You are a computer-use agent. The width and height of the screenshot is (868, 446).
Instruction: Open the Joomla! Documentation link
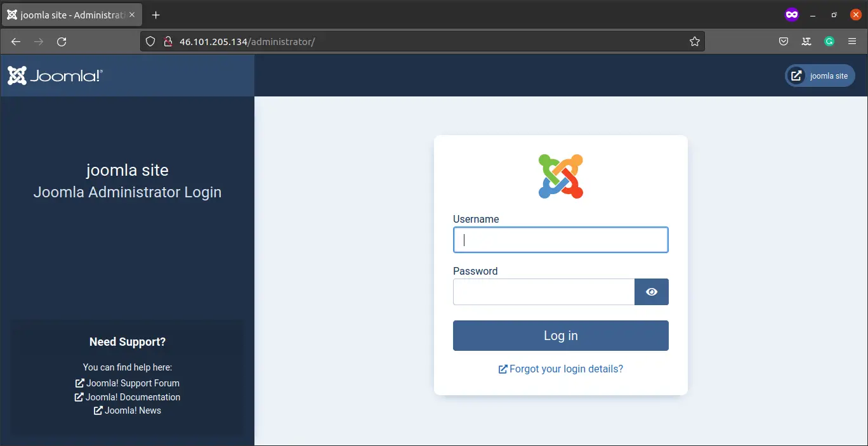pyautogui.click(x=128, y=397)
